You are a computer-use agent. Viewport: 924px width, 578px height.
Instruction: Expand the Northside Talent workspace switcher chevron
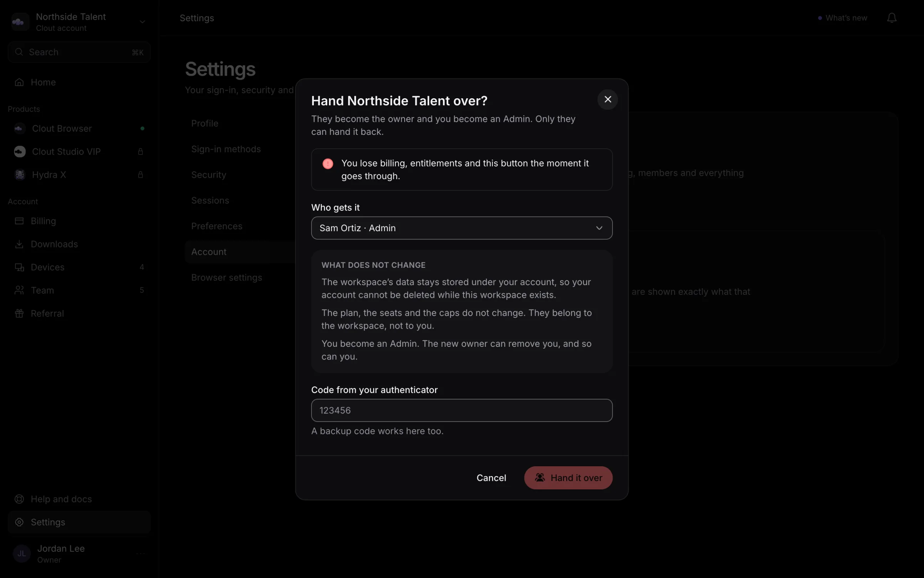coord(142,22)
